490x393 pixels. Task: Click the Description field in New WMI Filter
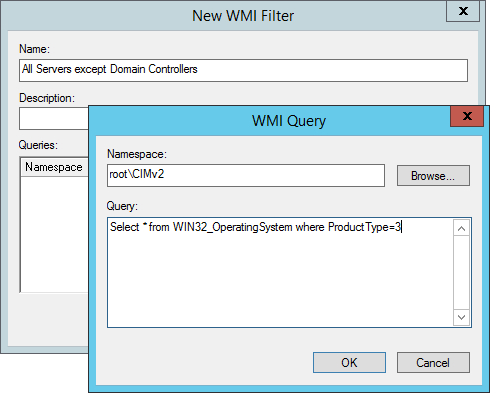(x=54, y=118)
